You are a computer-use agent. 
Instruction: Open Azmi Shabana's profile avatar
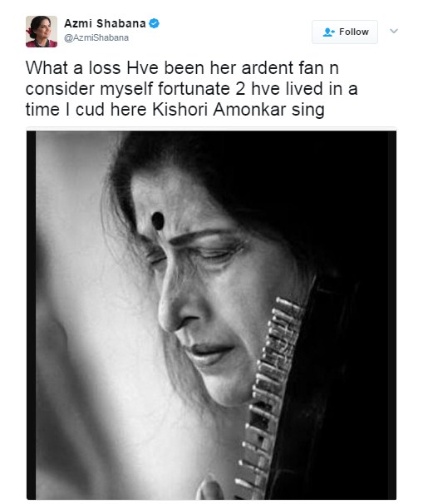tap(42, 32)
